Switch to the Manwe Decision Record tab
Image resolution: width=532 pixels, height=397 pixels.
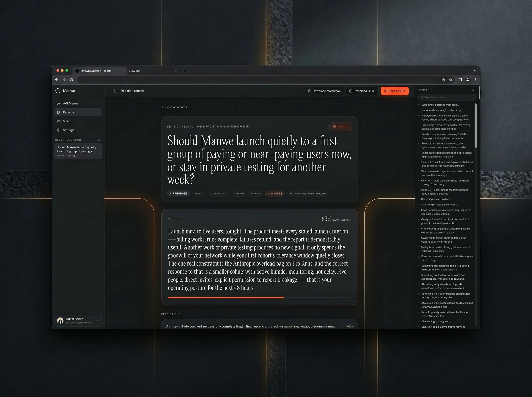pyautogui.click(x=99, y=71)
